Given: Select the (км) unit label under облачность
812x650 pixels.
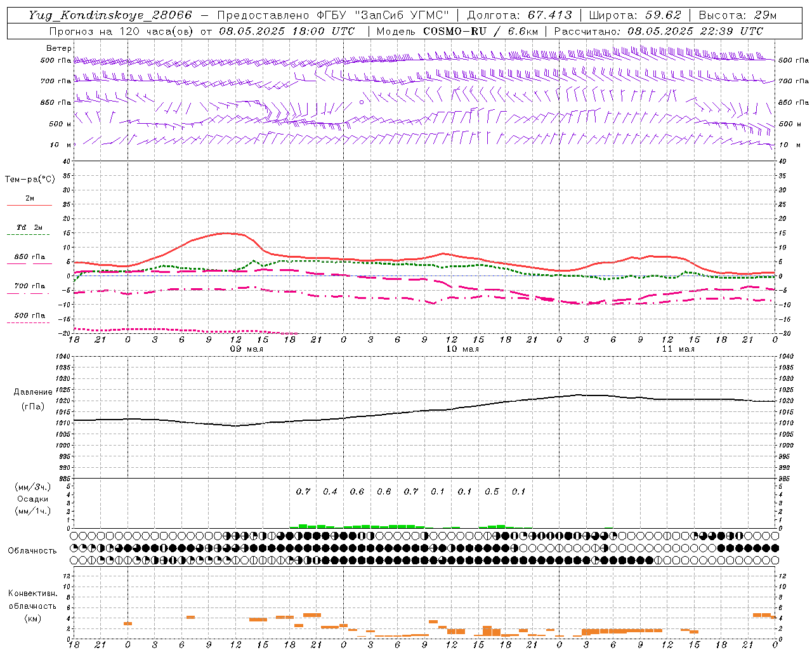Looking at the screenshot, I should click(x=32, y=618).
